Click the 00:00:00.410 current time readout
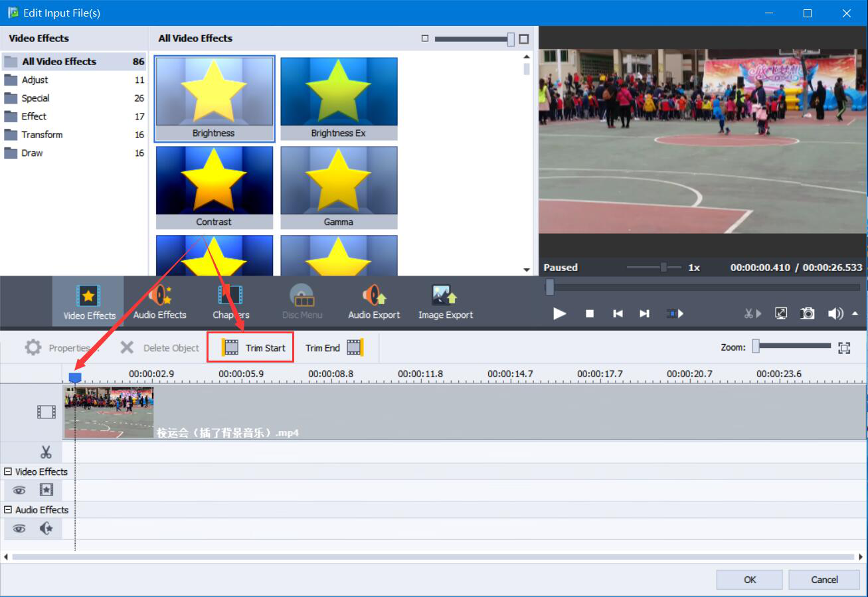 (760, 268)
